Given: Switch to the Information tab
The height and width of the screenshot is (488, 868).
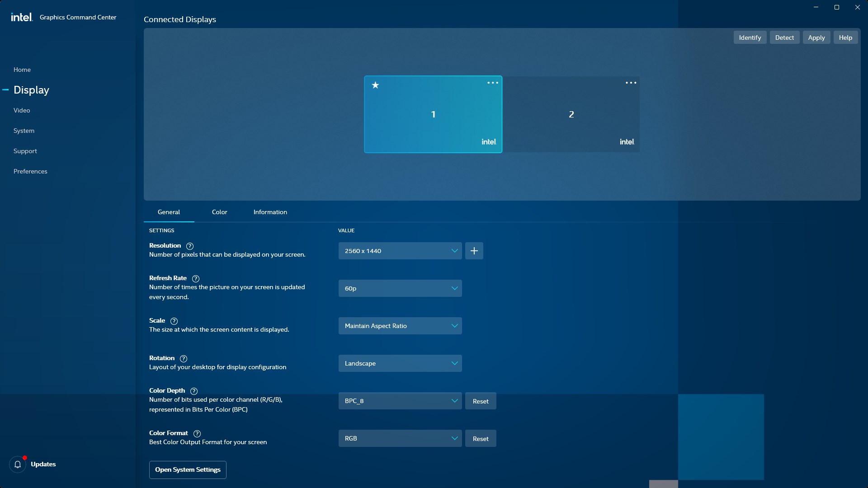Looking at the screenshot, I should [270, 212].
